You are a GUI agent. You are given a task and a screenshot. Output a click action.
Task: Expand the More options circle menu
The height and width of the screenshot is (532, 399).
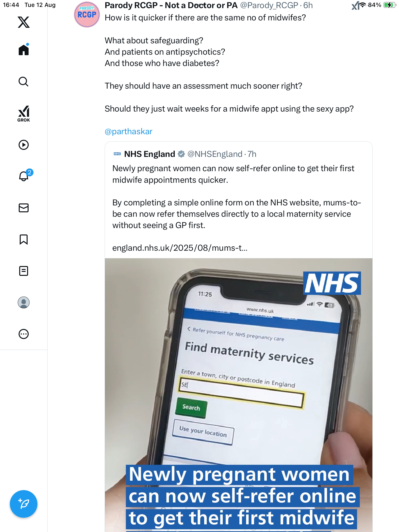click(24, 334)
